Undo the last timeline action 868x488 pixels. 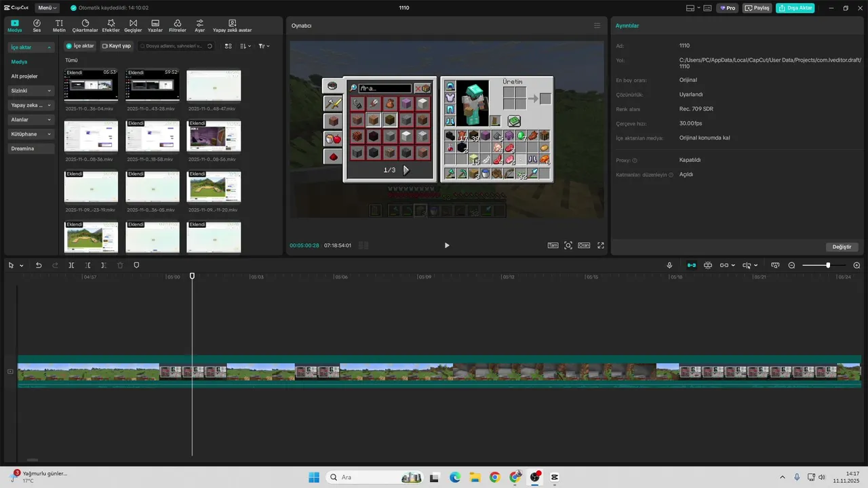39,265
